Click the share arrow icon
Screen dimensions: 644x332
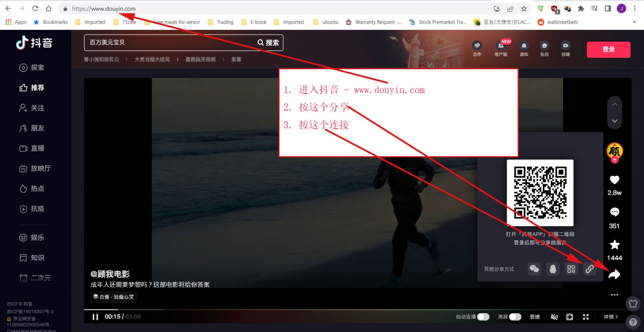[614, 274]
